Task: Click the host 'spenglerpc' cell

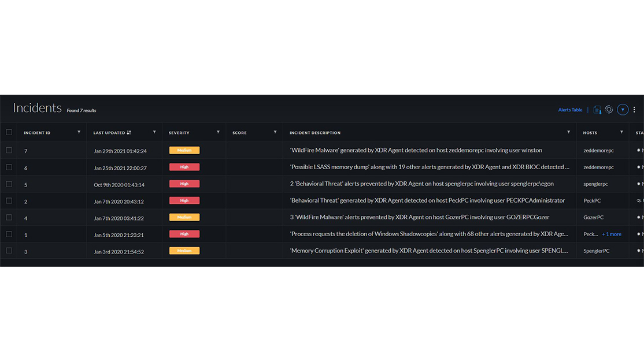Action: pos(595,184)
